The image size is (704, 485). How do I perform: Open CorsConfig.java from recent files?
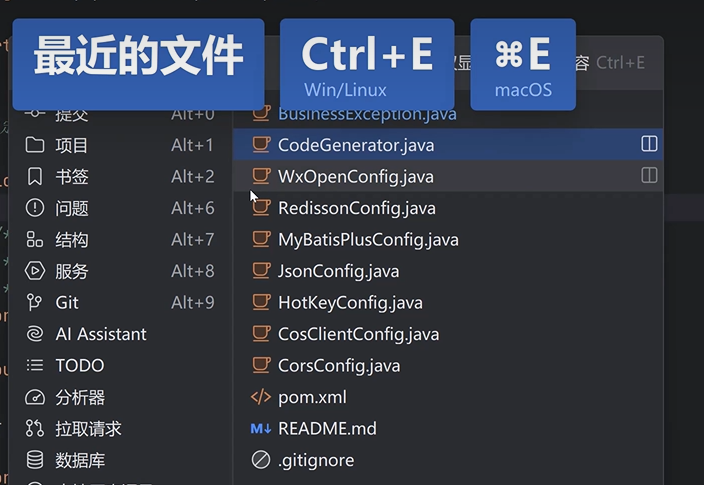[448, 365]
